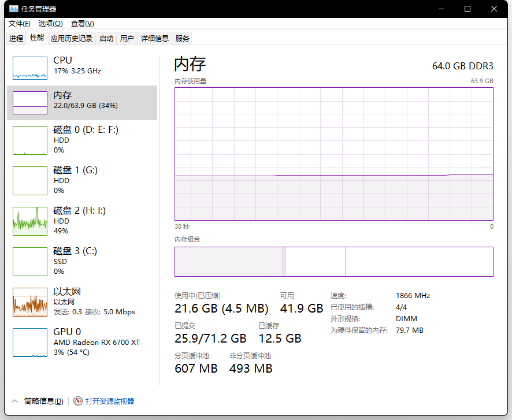
Task: Switch to the 详细信息 tab
Action: click(x=155, y=39)
